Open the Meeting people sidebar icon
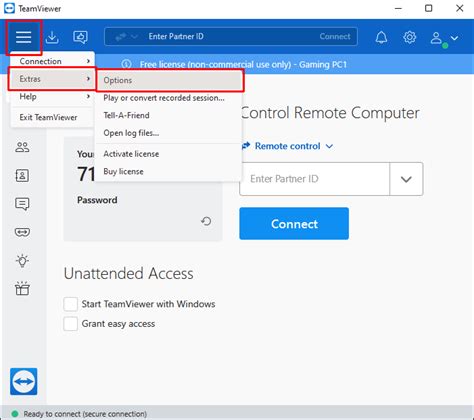This screenshot has height=420, width=474. pos(22,147)
